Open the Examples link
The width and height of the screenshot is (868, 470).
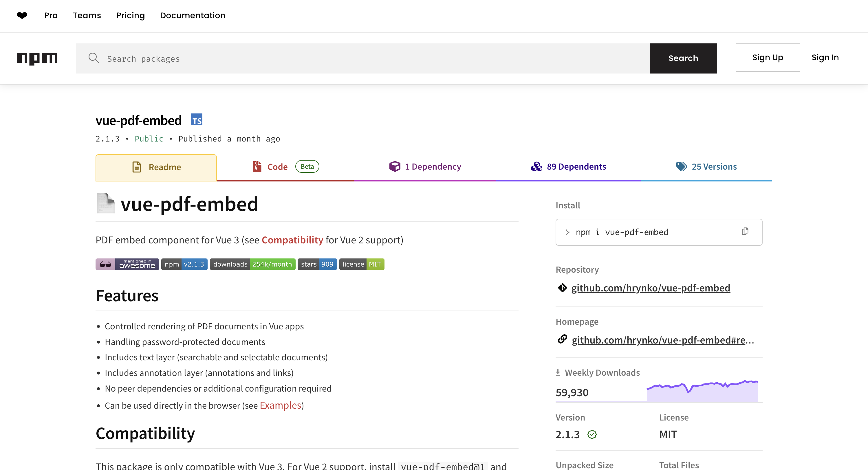point(280,405)
